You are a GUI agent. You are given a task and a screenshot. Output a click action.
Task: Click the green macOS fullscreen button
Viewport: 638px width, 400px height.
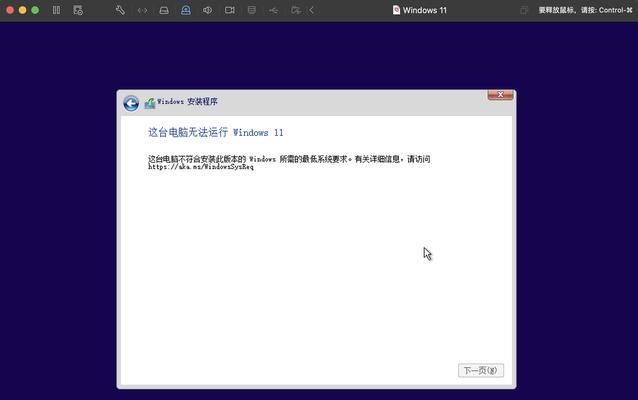(x=35, y=10)
